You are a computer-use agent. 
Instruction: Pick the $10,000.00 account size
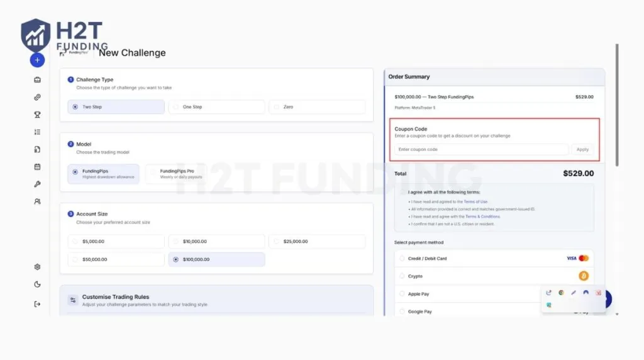click(x=216, y=241)
